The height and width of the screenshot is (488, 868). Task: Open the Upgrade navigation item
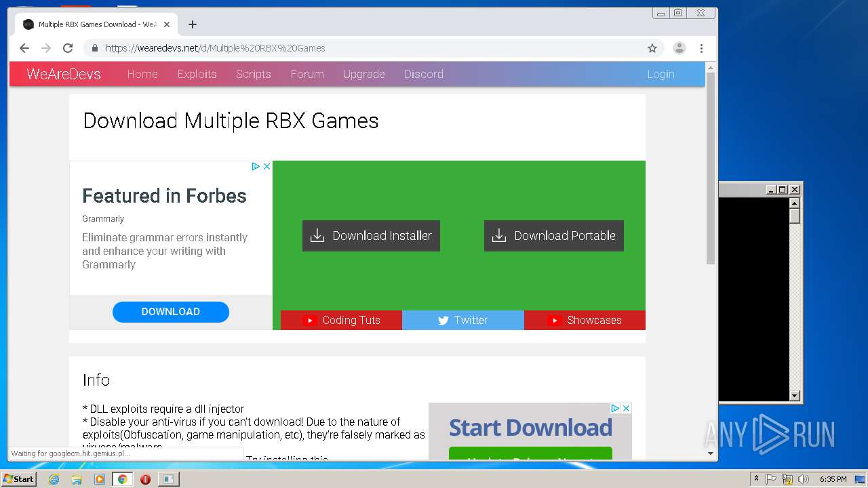pyautogui.click(x=363, y=74)
